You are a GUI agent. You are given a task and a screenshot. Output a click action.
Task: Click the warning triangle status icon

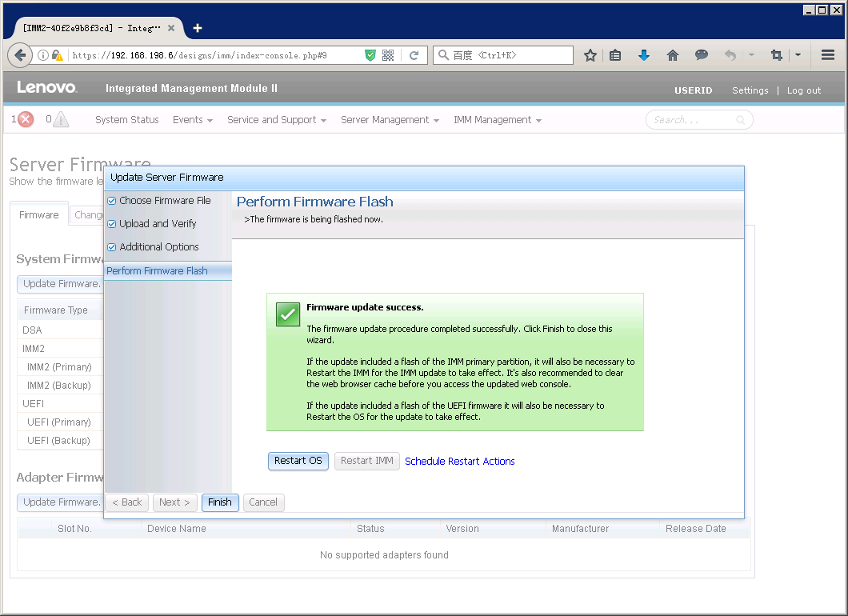[x=61, y=120]
